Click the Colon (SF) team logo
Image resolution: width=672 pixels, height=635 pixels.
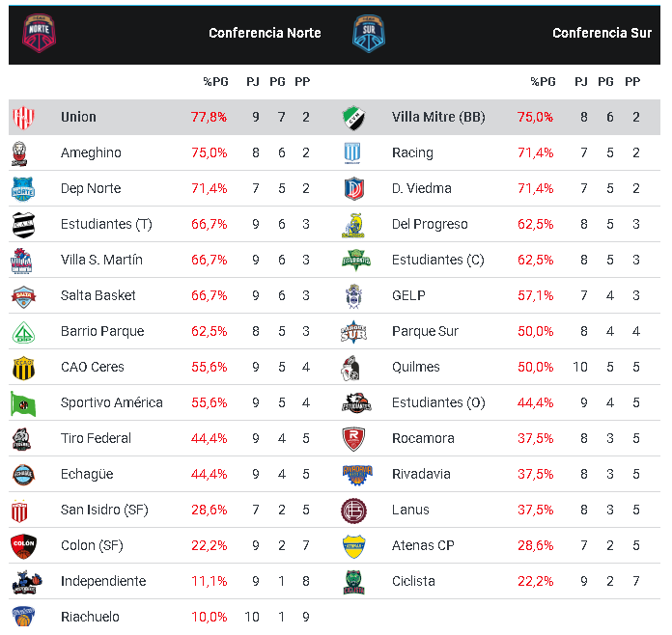pyautogui.click(x=23, y=546)
